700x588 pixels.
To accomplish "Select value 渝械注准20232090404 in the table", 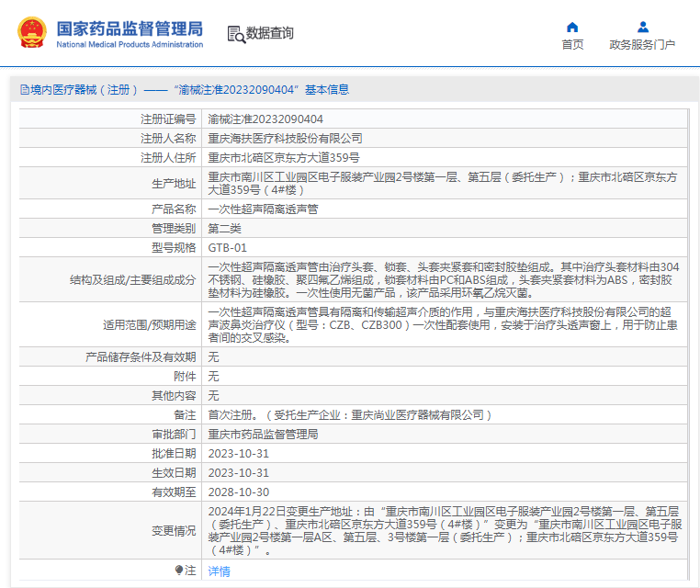I will 265,119.
